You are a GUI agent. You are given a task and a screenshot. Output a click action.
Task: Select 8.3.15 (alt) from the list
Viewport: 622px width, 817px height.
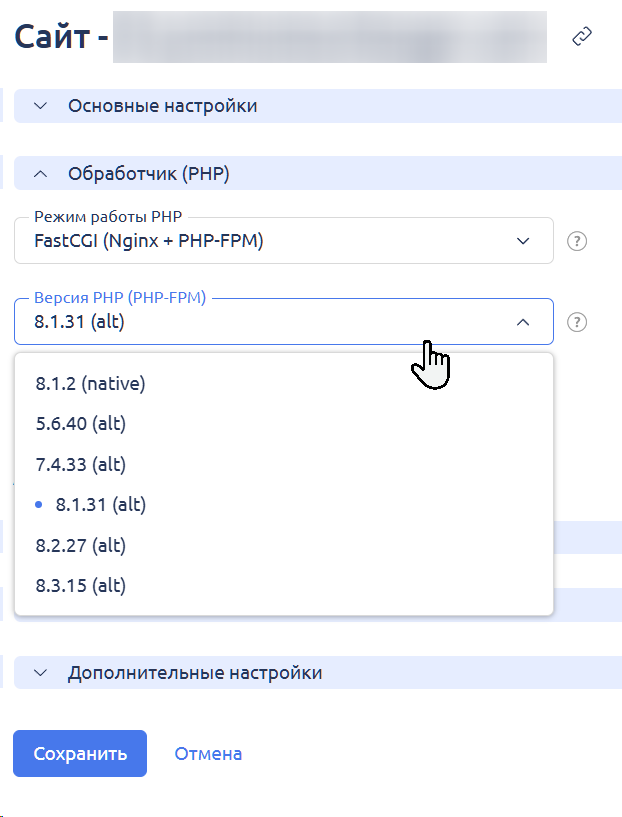[x=81, y=586]
